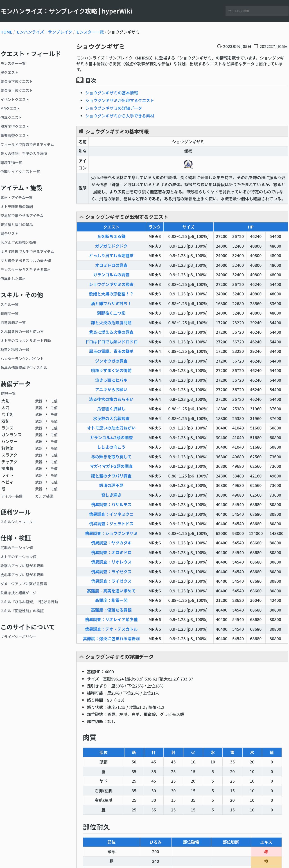Screen dimensions: 289x868
Task: Click the 斬 column header in 肉質 table
Action: [134, 752]
